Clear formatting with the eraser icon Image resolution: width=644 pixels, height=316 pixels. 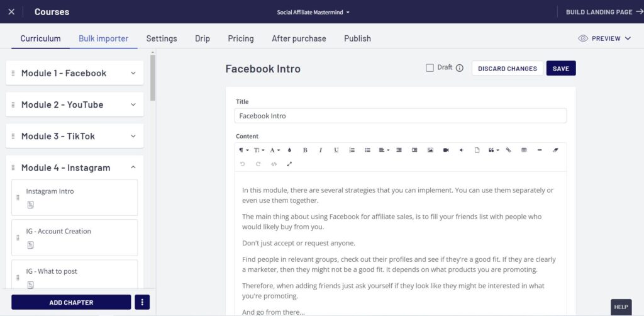[x=555, y=150]
